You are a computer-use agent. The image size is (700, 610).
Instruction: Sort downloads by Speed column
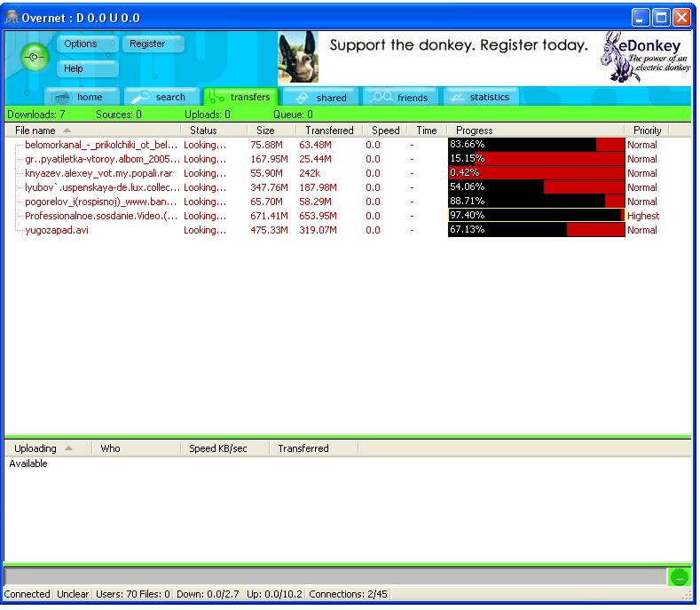(385, 131)
